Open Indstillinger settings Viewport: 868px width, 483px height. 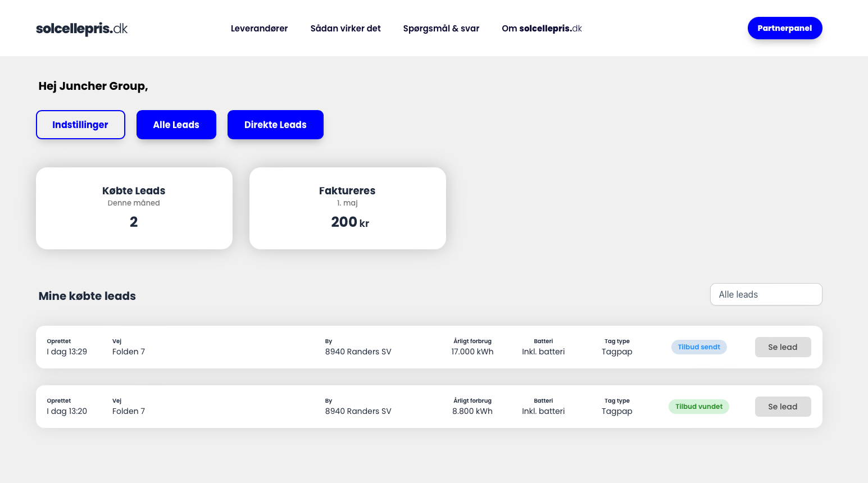click(80, 125)
